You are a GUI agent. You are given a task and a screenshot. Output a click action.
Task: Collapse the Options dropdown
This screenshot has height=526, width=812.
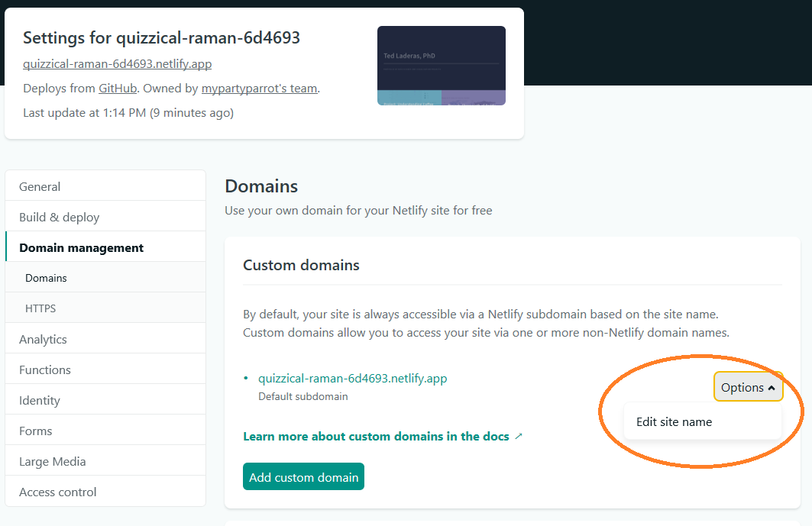(x=748, y=387)
